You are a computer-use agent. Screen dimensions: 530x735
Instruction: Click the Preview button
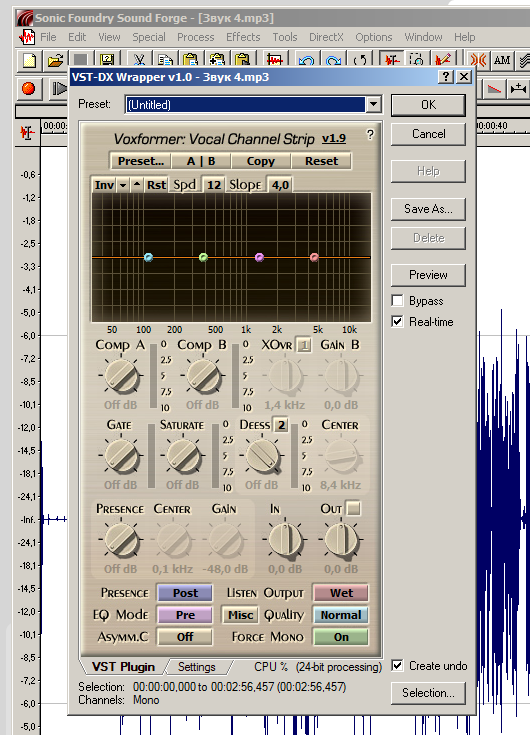[428, 275]
